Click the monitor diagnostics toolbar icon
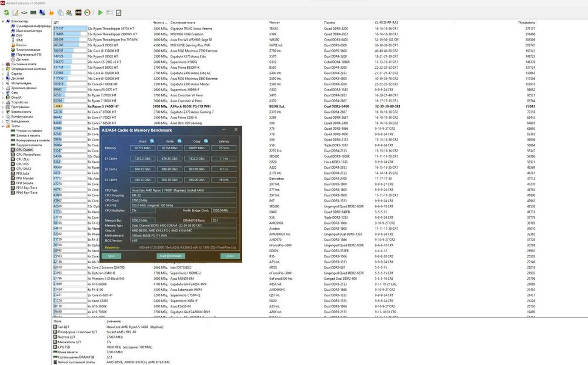The width and height of the screenshot is (588, 365). (42, 13)
